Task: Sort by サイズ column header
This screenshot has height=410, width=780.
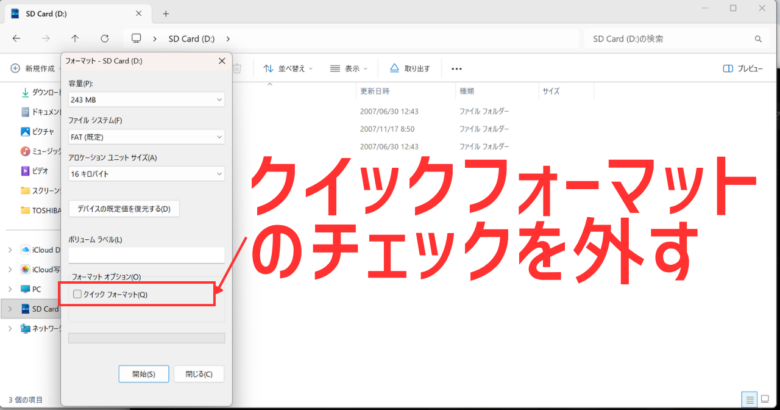Action: 551,91
